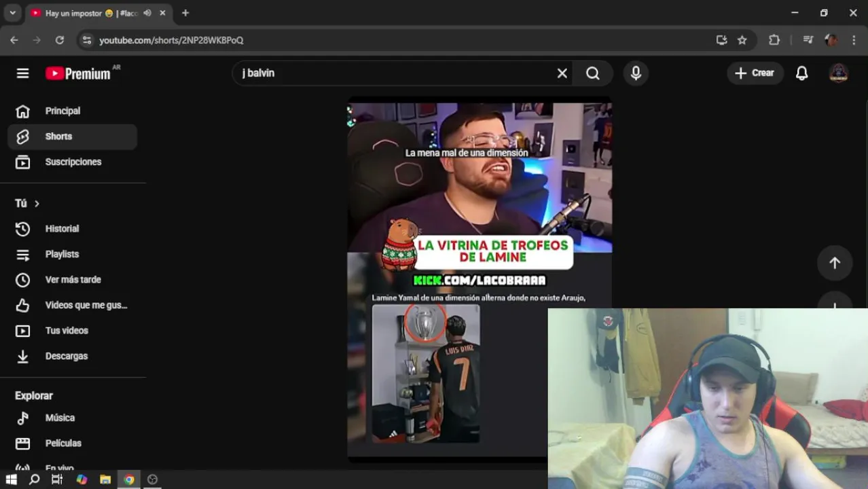This screenshot has height=489, width=868.
Task: Open Playlists
Action: [x=73, y=254]
